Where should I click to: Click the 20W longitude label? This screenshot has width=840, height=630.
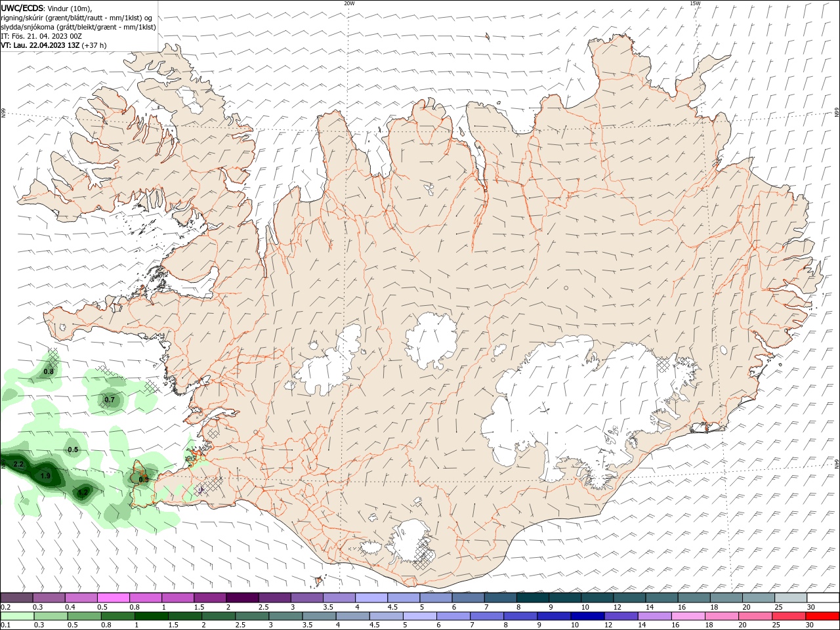(349, 3)
